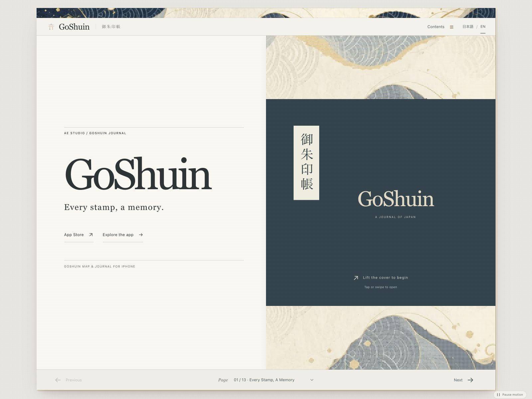Click the AE STUDIO / GOSHUIN JOURNAL text

[95, 133]
